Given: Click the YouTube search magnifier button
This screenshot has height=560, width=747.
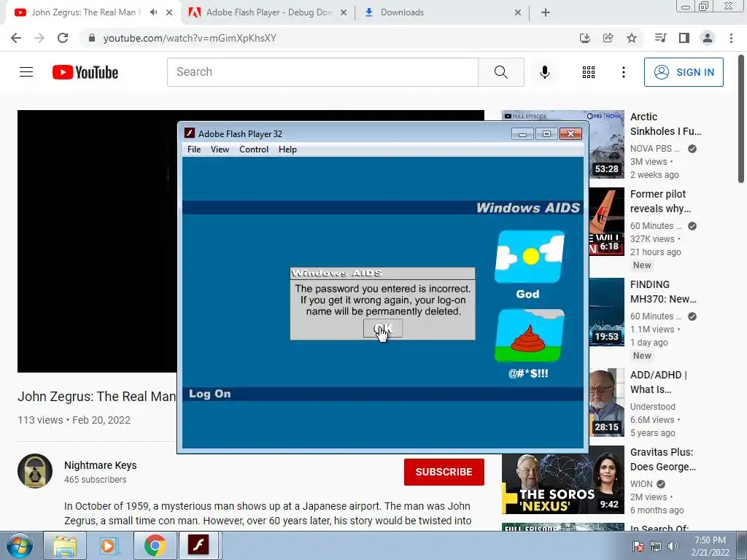Looking at the screenshot, I should click(500, 72).
